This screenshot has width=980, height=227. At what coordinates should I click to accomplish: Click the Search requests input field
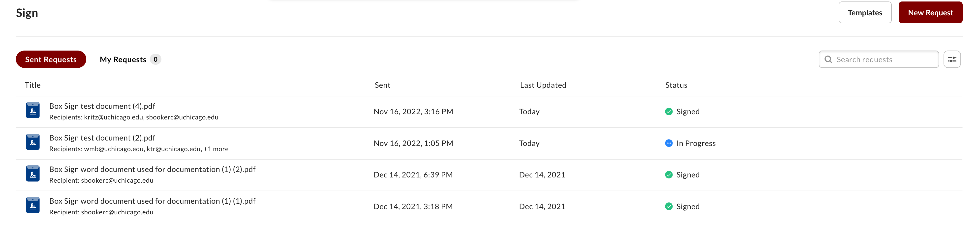click(879, 59)
